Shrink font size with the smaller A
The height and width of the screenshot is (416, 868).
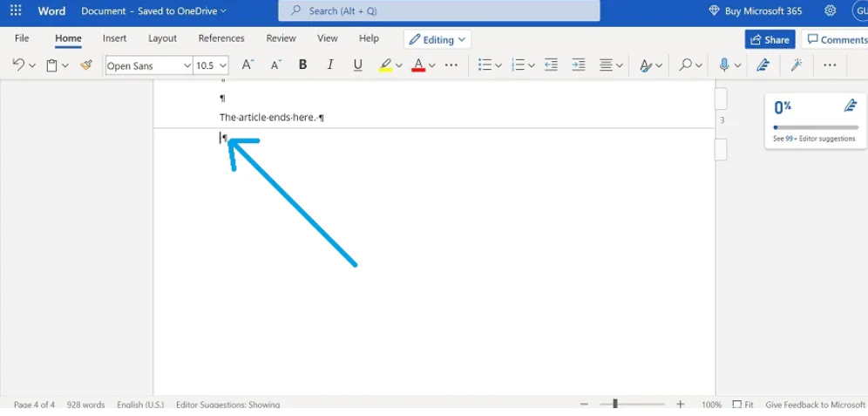click(x=275, y=65)
